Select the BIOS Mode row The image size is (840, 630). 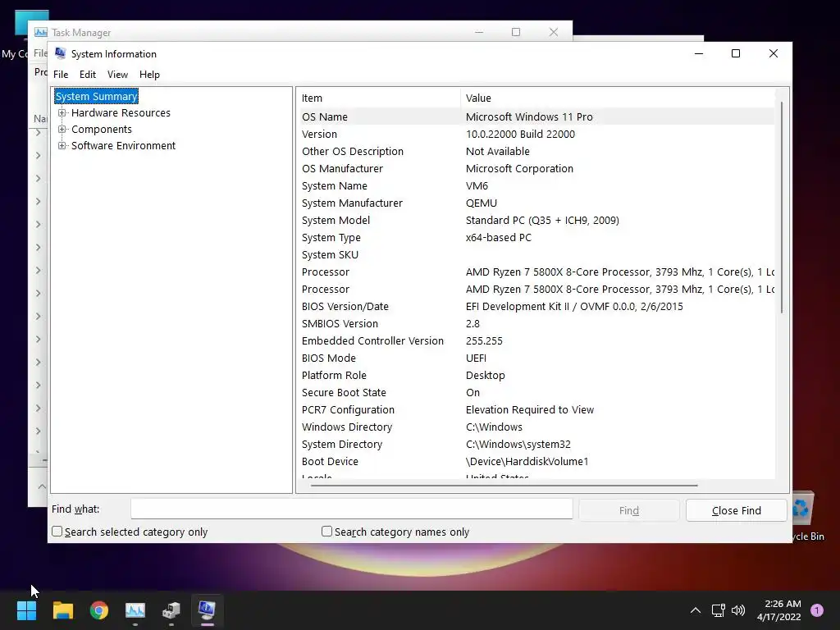coord(536,358)
